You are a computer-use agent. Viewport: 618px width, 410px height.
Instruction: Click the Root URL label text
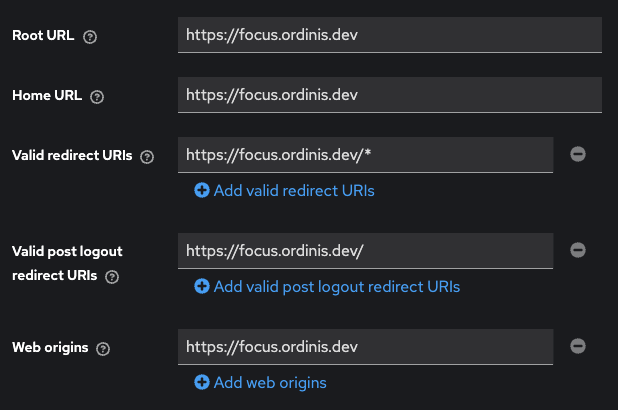(44, 36)
